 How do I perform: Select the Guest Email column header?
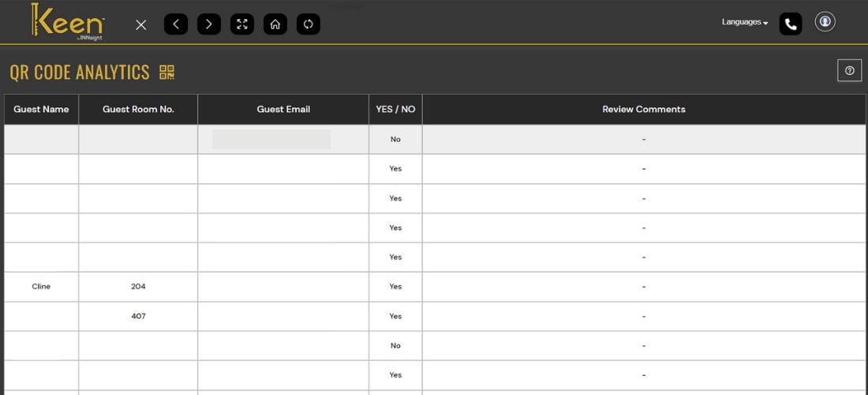pos(283,110)
